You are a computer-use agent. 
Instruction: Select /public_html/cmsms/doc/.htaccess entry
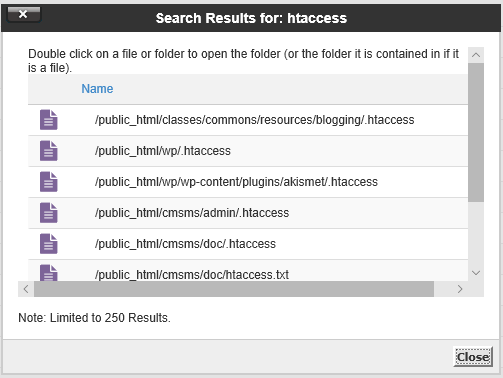[185, 244]
